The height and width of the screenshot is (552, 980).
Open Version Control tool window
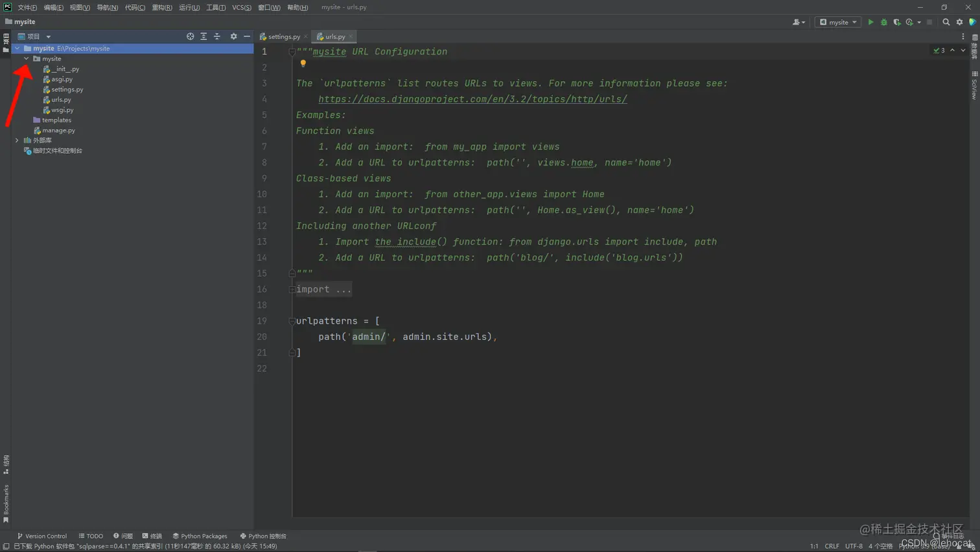pos(42,536)
